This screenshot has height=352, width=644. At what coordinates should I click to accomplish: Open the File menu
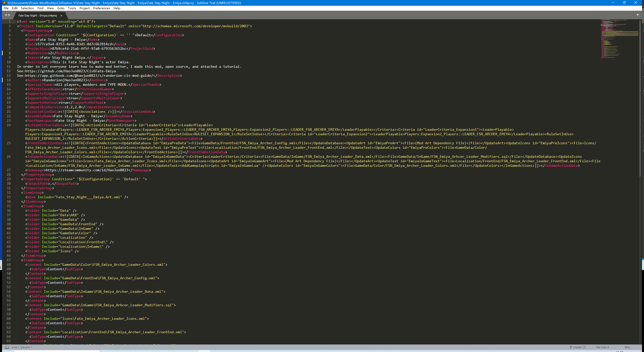coord(6,8)
